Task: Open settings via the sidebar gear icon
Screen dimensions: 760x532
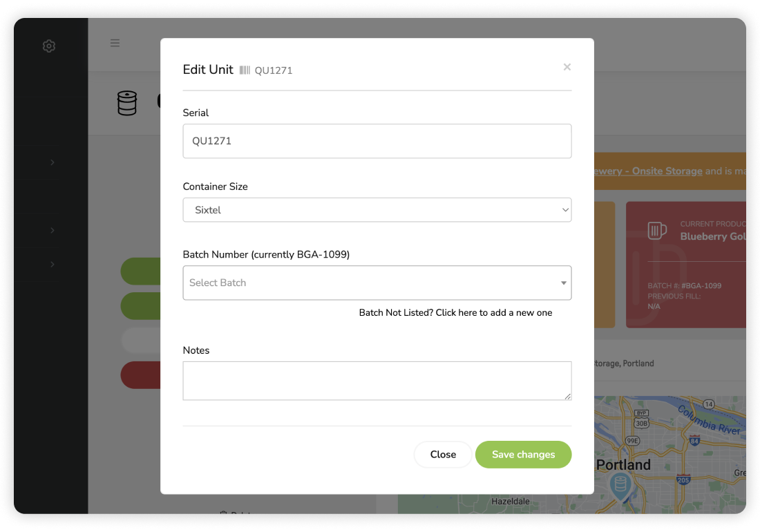Action: pyautogui.click(x=49, y=46)
